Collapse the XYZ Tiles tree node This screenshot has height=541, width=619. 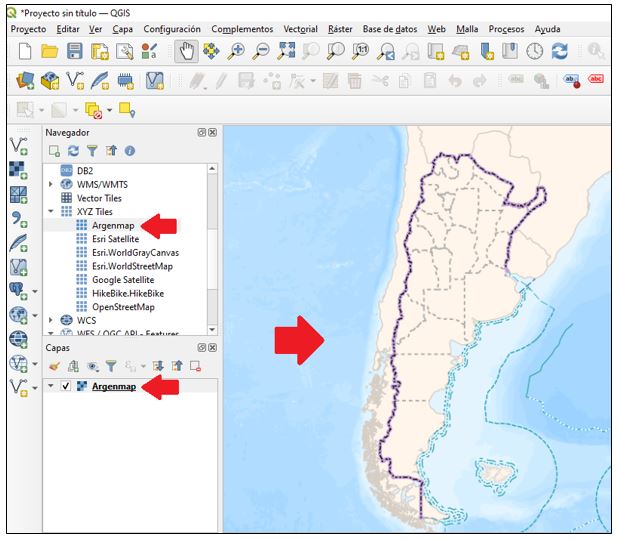[x=51, y=212]
